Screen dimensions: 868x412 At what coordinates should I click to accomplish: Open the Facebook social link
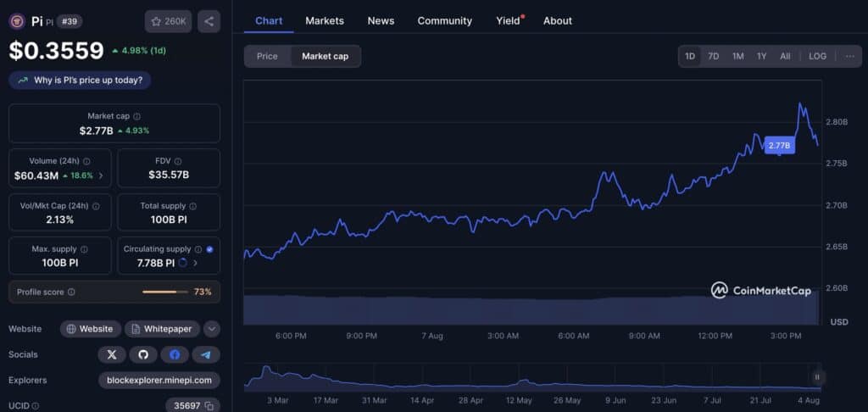(x=175, y=354)
